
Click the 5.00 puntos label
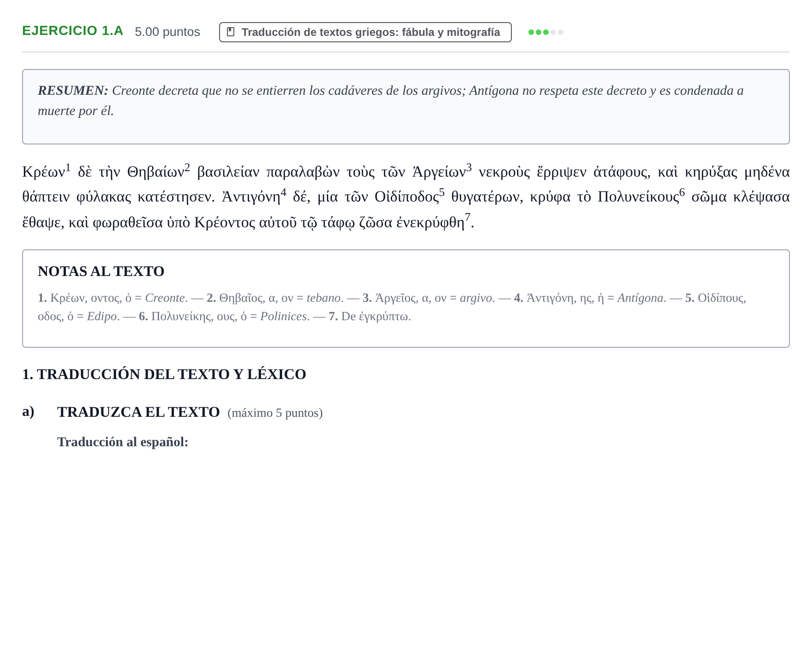coord(168,32)
